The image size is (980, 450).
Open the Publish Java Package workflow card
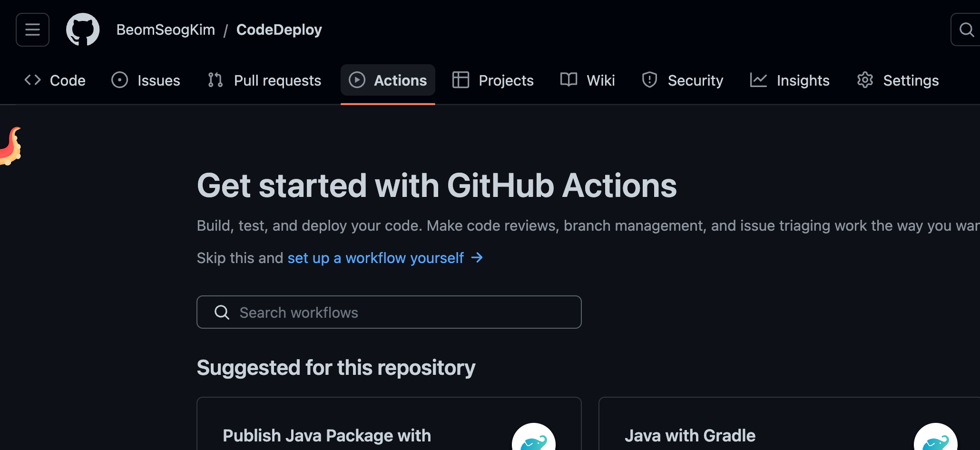click(x=389, y=424)
